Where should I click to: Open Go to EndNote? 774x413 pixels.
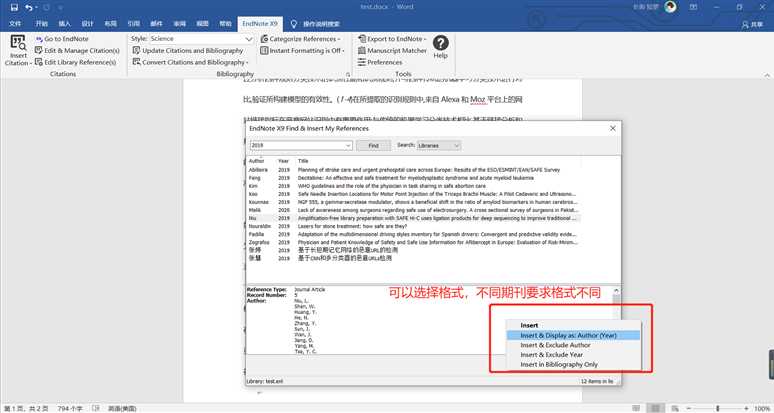click(62, 39)
